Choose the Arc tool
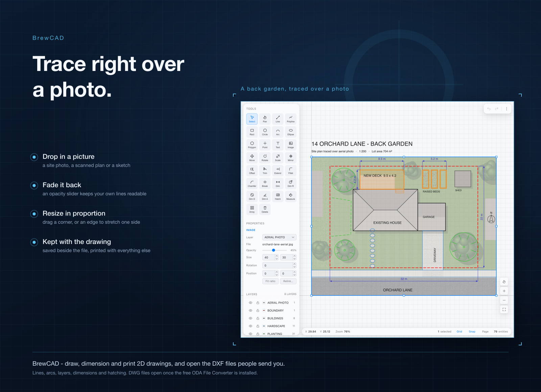This screenshot has height=392, width=541. pyautogui.click(x=278, y=132)
